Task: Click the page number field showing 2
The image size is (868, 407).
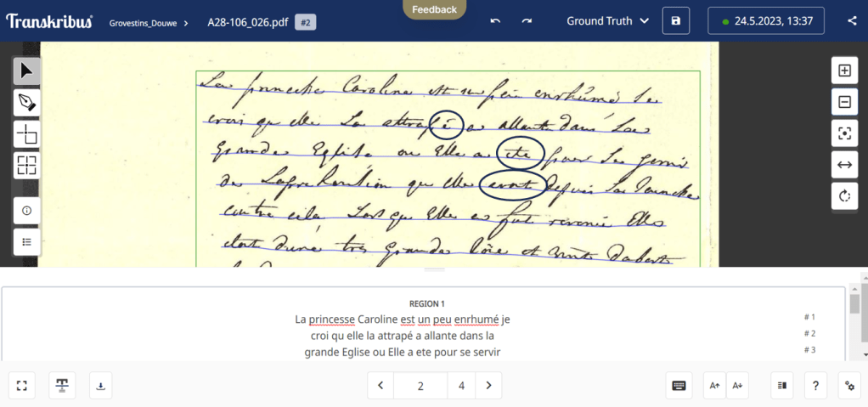Action: 420,385
